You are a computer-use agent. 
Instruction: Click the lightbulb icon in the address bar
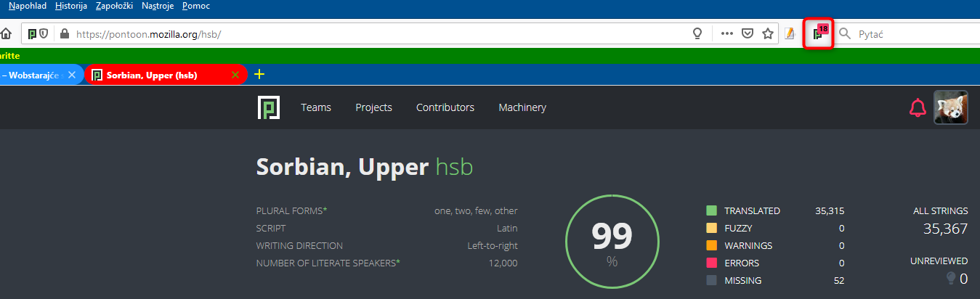coord(697,34)
